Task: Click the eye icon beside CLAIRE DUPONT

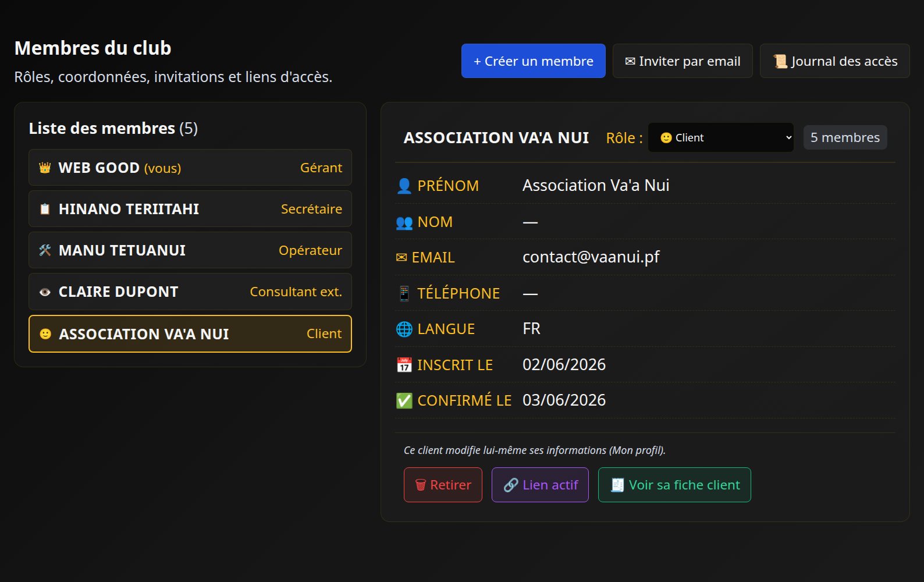Action: pyautogui.click(x=45, y=292)
